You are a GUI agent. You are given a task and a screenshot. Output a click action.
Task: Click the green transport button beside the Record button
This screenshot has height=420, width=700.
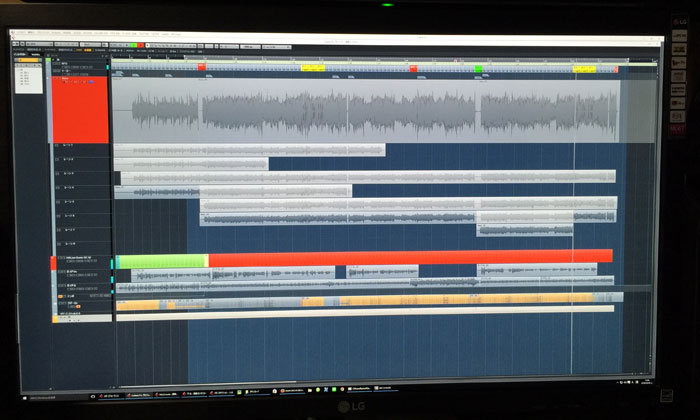[x=133, y=45]
